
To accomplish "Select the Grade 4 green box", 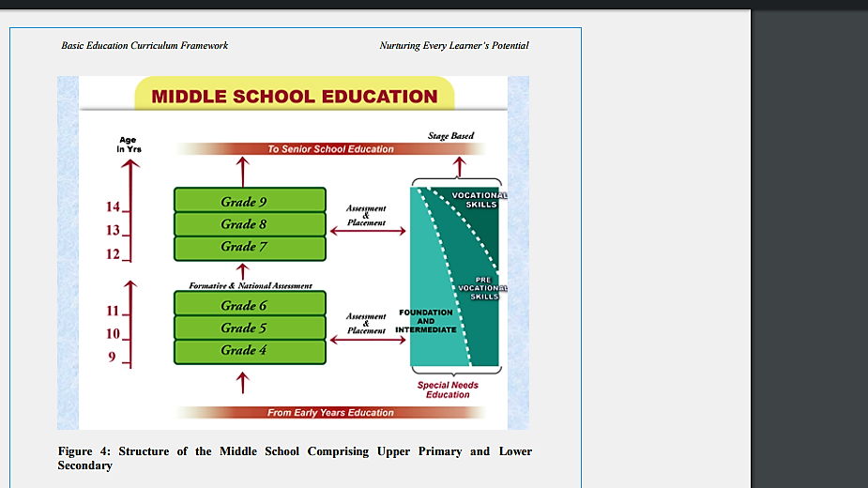I will pyautogui.click(x=250, y=350).
